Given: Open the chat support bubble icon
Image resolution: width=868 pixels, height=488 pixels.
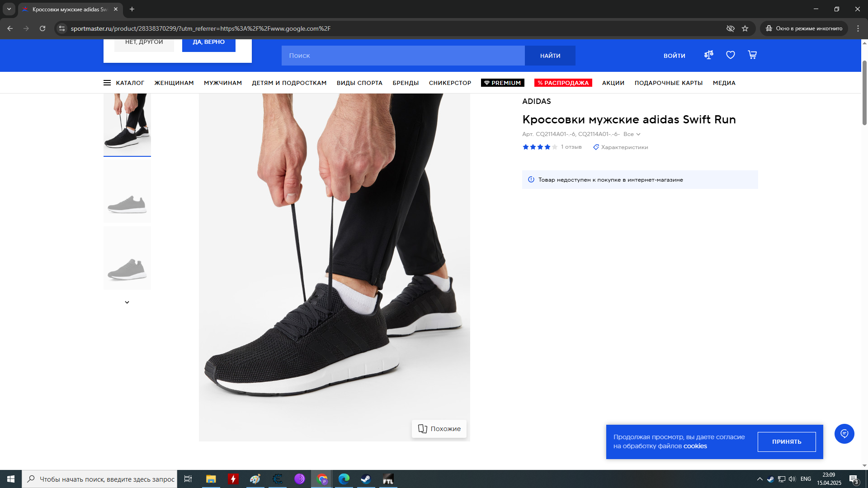Looking at the screenshot, I should (x=844, y=434).
